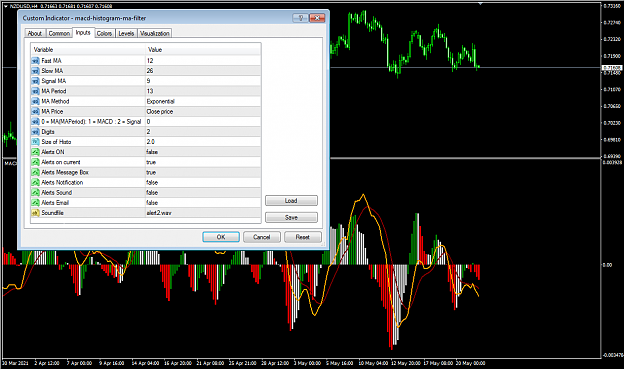Click the Alerts Notification boolean icon

[35, 183]
